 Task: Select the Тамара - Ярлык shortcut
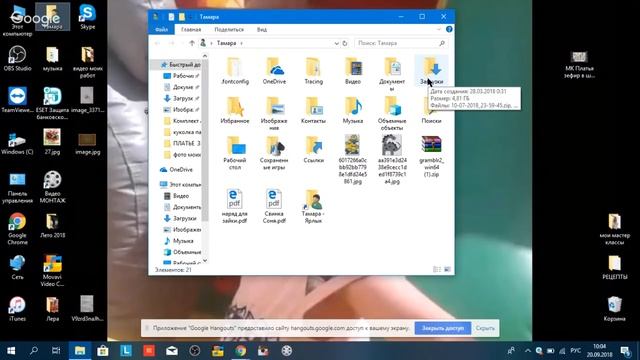point(313,206)
